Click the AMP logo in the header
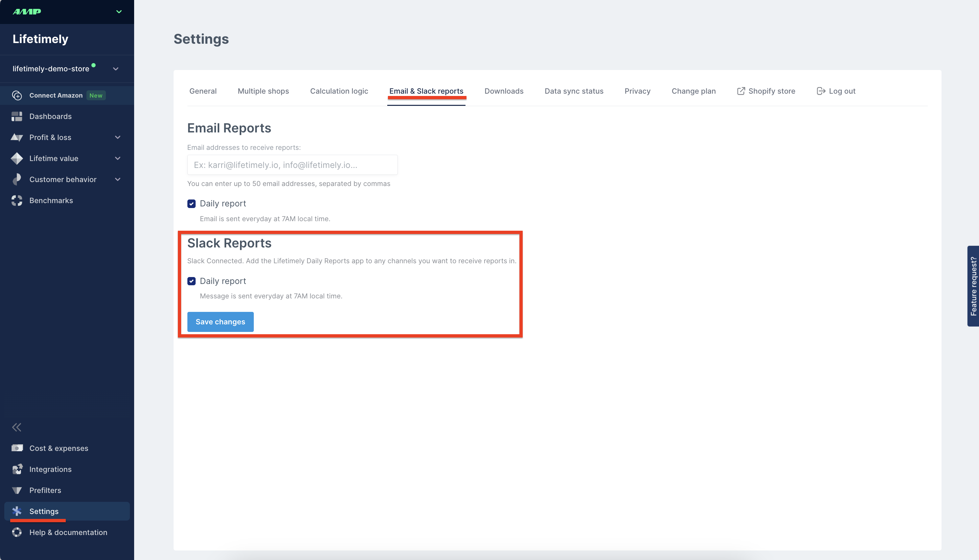 [x=27, y=12]
